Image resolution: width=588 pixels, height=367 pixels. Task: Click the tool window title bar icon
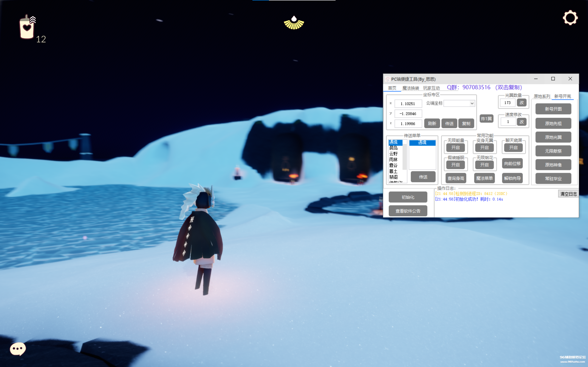(387, 79)
